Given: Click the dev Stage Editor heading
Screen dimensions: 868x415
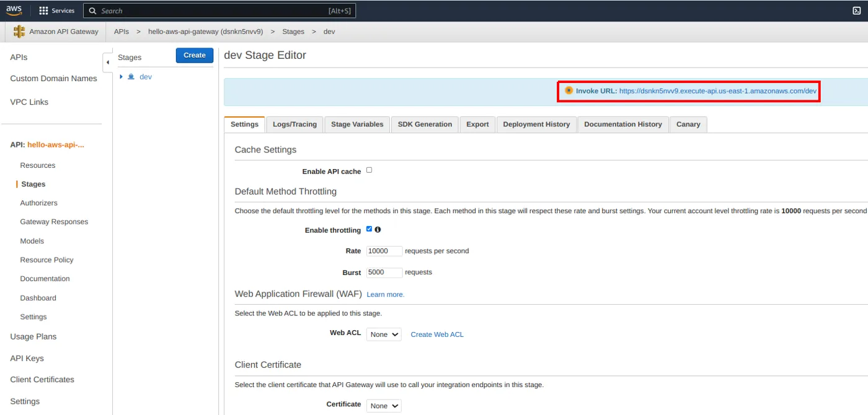Looking at the screenshot, I should [x=265, y=55].
